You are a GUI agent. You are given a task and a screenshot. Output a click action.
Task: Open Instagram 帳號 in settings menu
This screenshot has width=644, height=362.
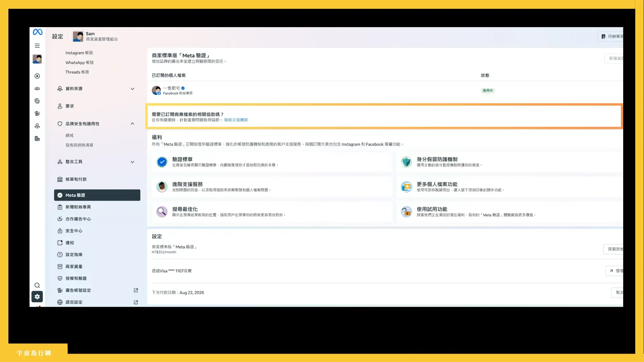click(x=79, y=53)
